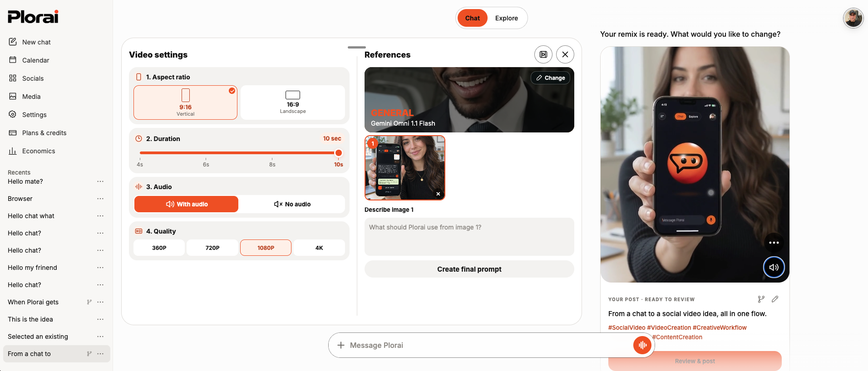Open options menu for Browser chat
The width and height of the screenshot is (868, 371).
point(100,199)
